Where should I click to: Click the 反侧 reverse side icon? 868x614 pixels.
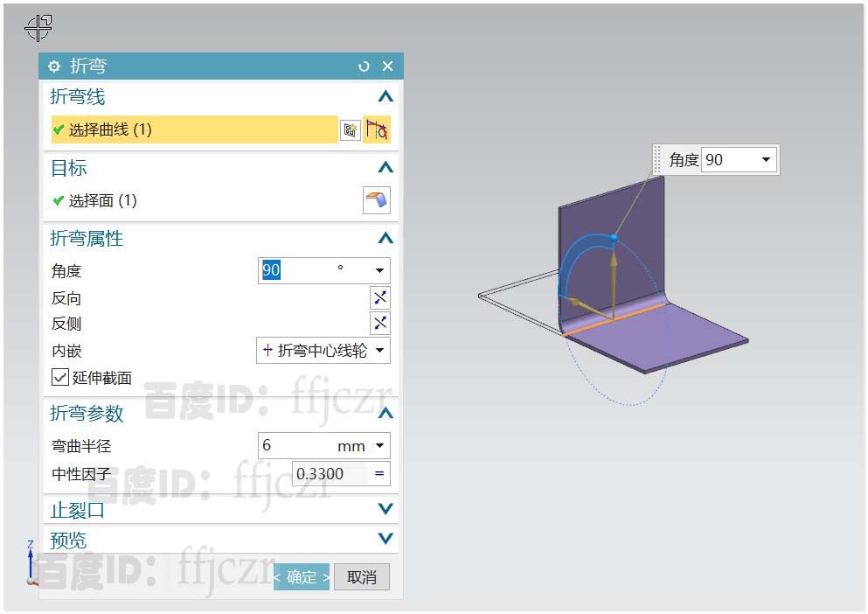point(379,323)
